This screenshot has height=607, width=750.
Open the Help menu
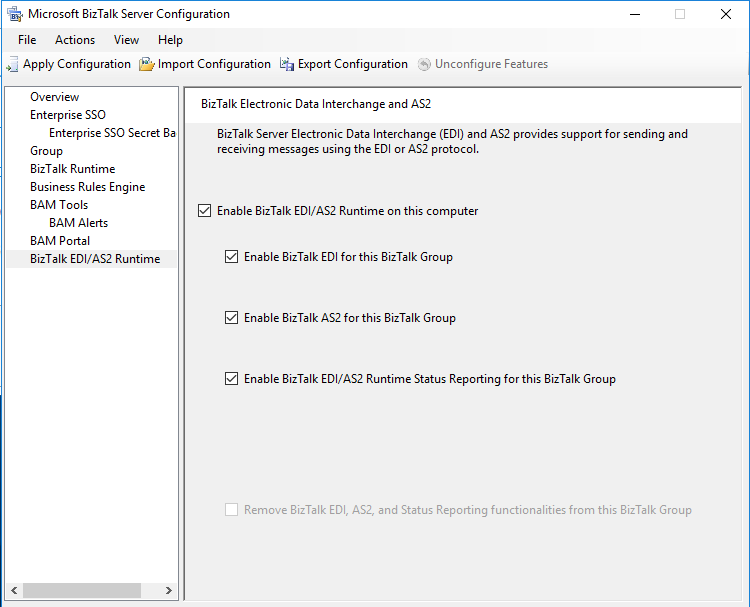(x=170, y=40)
